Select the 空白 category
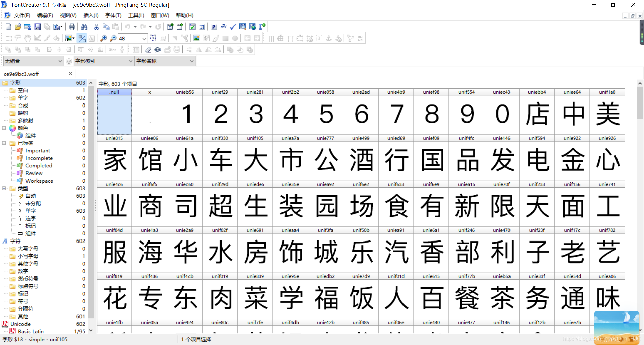Image resolution: width=644 pixels, height=345 pixels. click(23, 90)
